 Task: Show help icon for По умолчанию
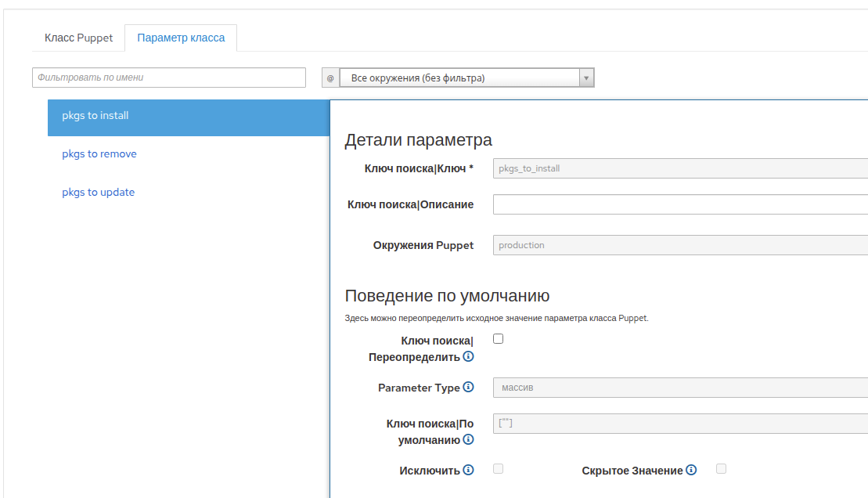tap(468, 439)
